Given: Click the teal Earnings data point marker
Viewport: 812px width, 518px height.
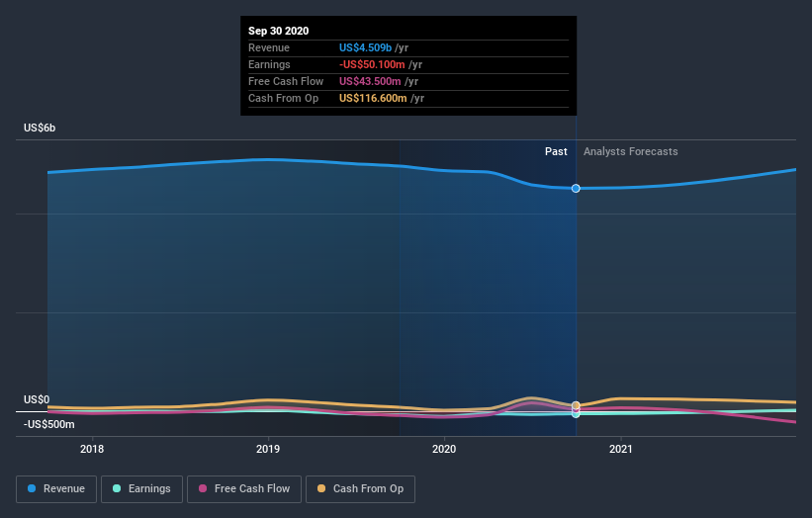Looking at the screenshot, I should 576,414.
